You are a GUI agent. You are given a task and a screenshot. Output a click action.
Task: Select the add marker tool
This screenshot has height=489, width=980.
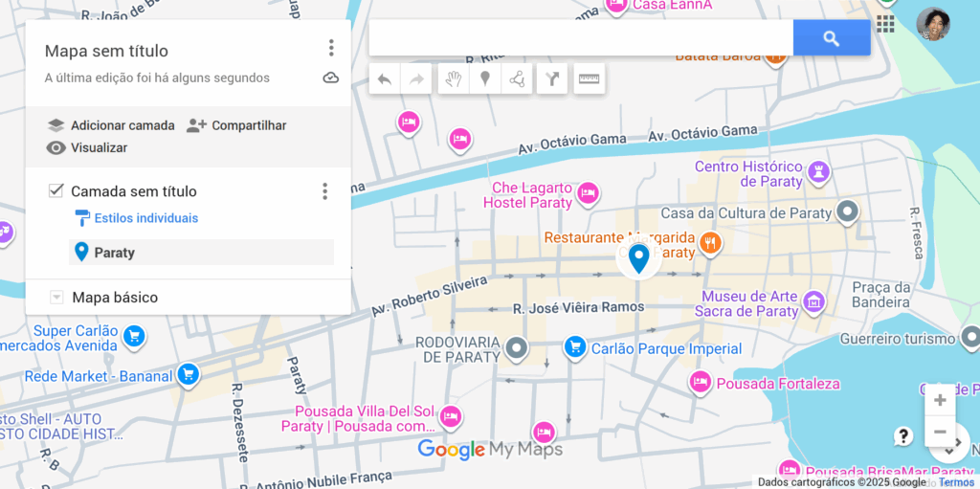tap(485, 79)
